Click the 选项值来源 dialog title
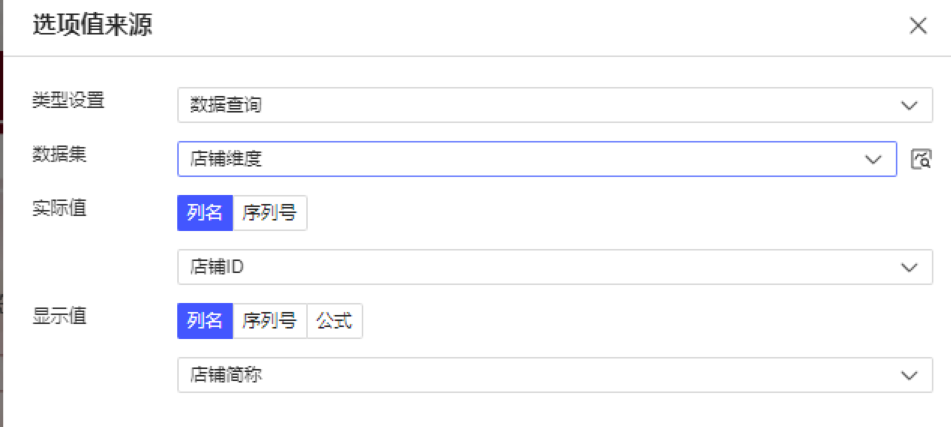The width and height of the screenshot is (951, 427). (x=92, y=26)
